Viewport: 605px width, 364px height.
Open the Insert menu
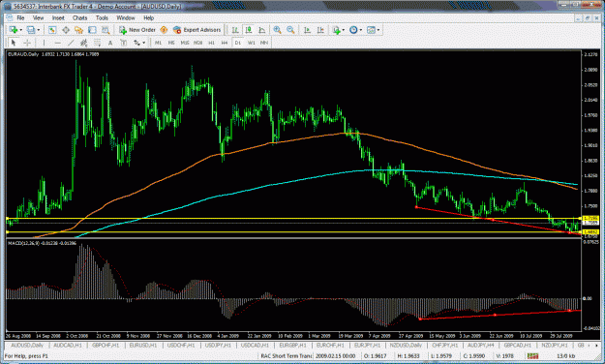click(x=58, y=17)
